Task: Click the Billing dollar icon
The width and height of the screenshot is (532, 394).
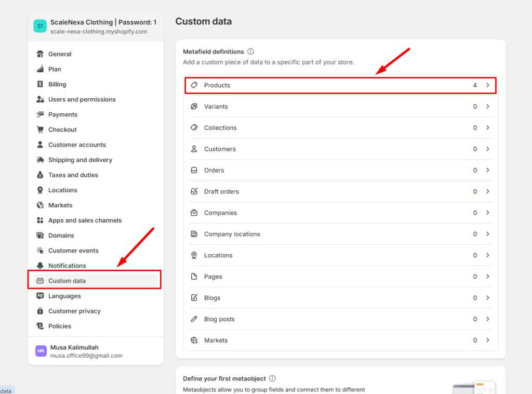Action: click(x=40, y=84)
